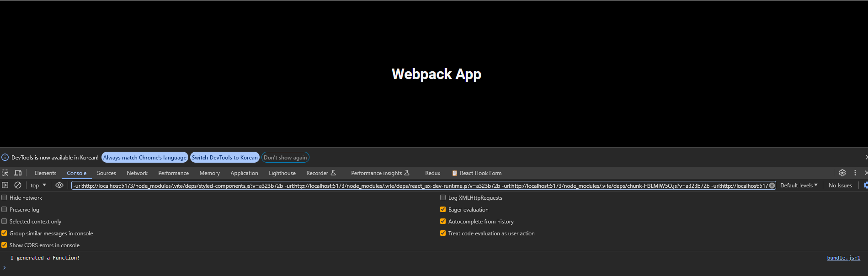
Task: Open the DevTools three-dot menu
Action: (855, 173)
